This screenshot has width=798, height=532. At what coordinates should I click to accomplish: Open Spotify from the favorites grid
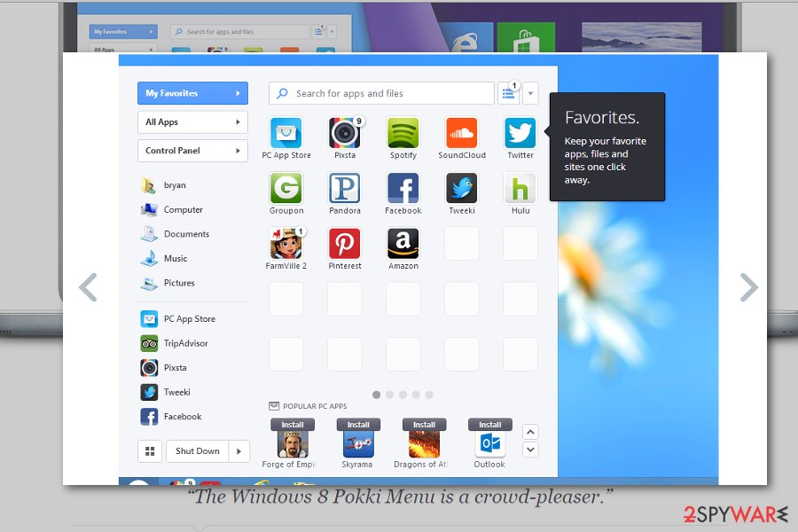click(x=403, y=133)
